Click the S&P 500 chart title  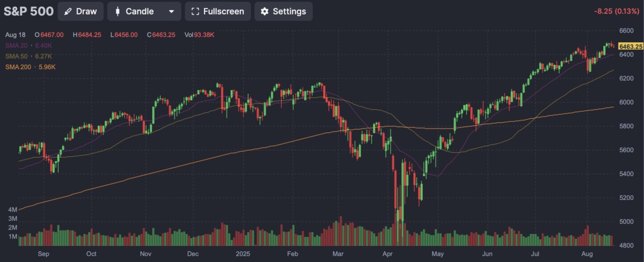[x=28, y=11]
